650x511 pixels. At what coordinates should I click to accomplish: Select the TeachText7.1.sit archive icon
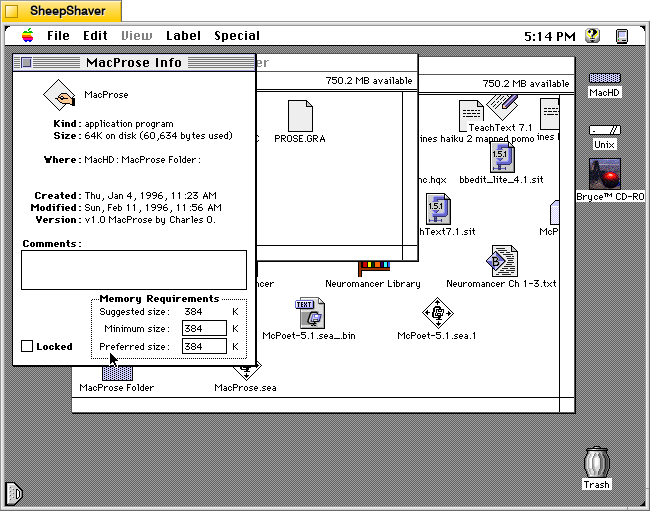(x=438, y=209)
